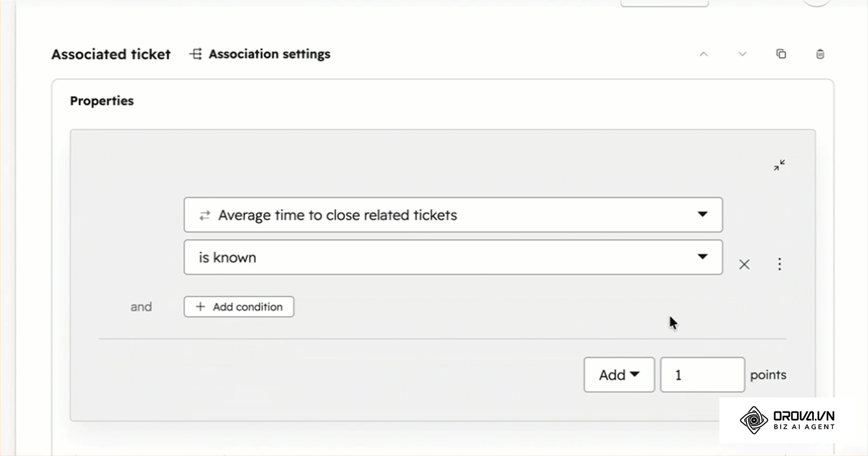Move Associated ticket group down
868x456 pixels.
(743, 54)
